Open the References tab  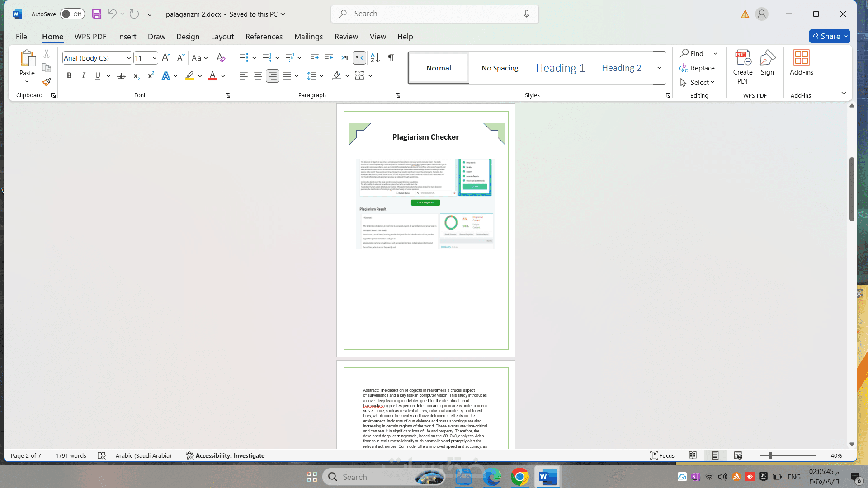264,37
